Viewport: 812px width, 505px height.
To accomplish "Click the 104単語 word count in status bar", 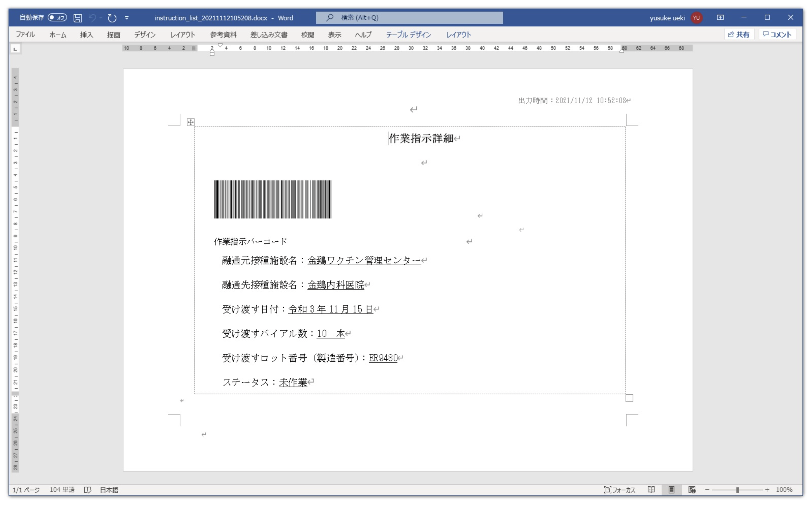I will point(62,490).
